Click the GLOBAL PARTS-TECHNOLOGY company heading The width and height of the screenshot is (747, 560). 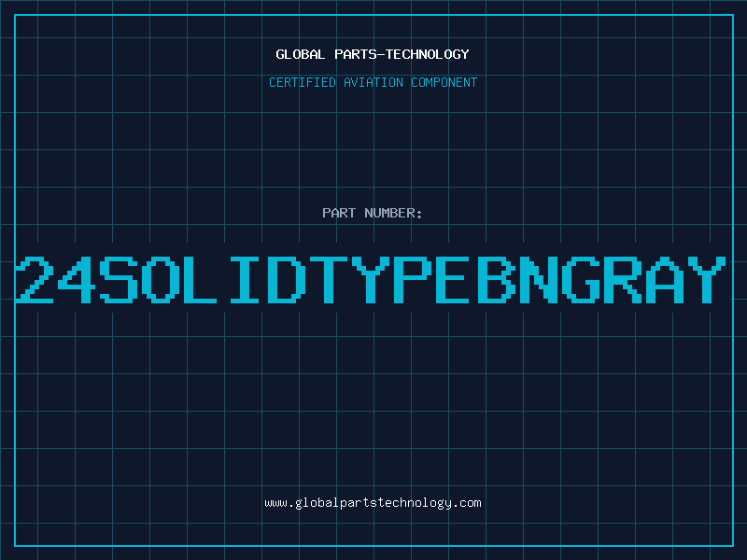pos(373,54)
